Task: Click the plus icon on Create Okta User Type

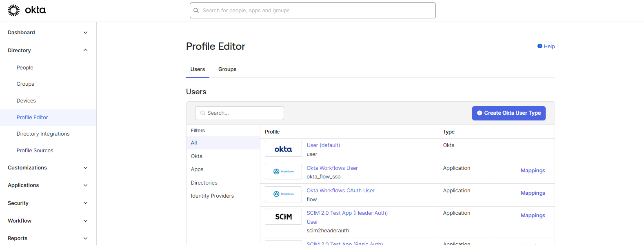Action: coord(480,113)
